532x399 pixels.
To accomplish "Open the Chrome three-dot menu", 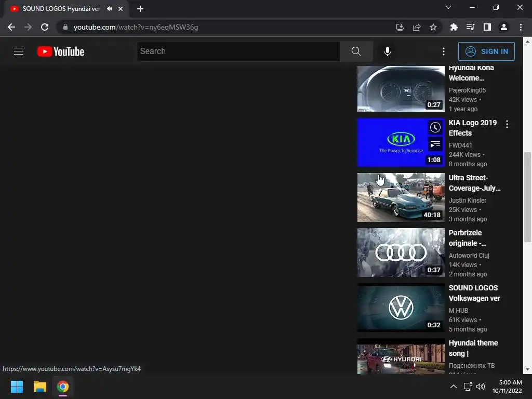I will pos(521,27).
